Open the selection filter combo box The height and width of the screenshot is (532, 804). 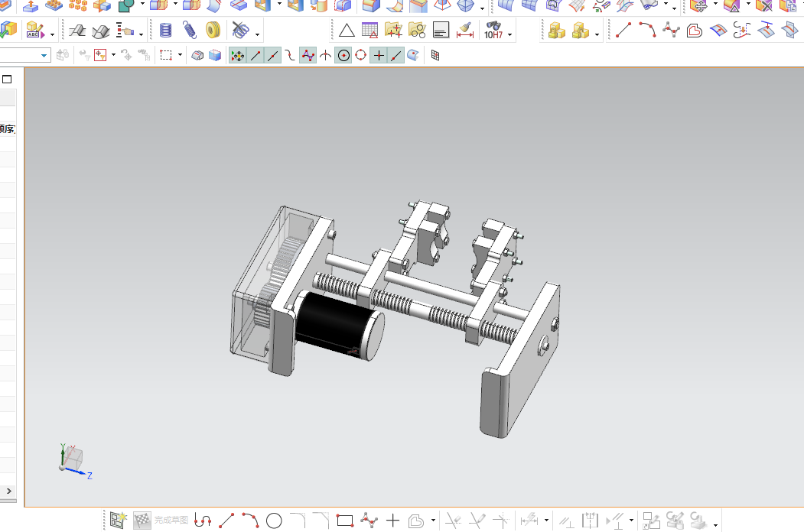coord(25,55)
